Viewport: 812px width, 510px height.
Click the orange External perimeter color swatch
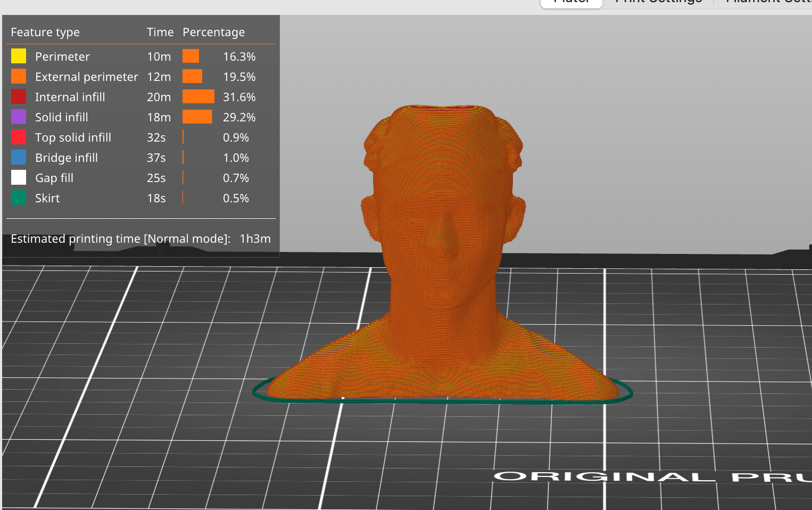pos(19,76)
